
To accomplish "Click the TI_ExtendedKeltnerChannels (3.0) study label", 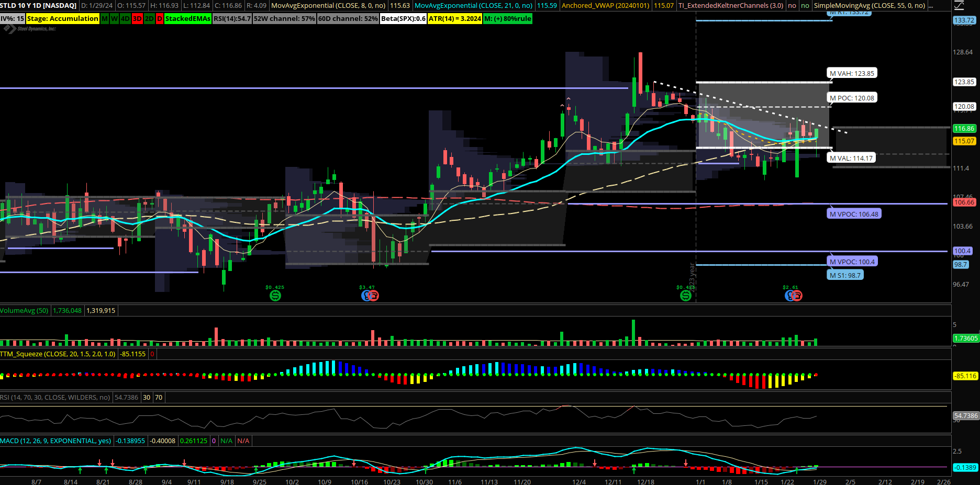I will tap(731, 5).
